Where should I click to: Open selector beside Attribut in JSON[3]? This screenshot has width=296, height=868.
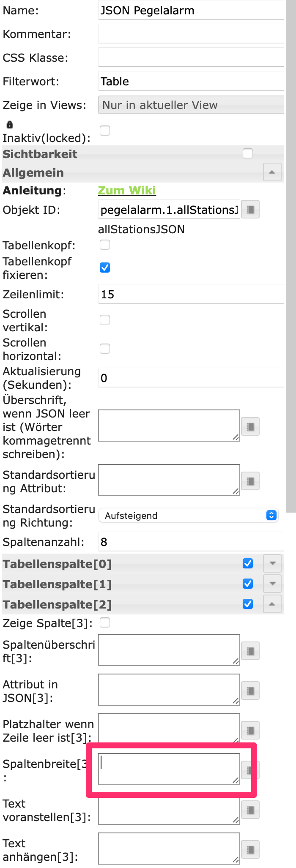[x=250, y=691]
